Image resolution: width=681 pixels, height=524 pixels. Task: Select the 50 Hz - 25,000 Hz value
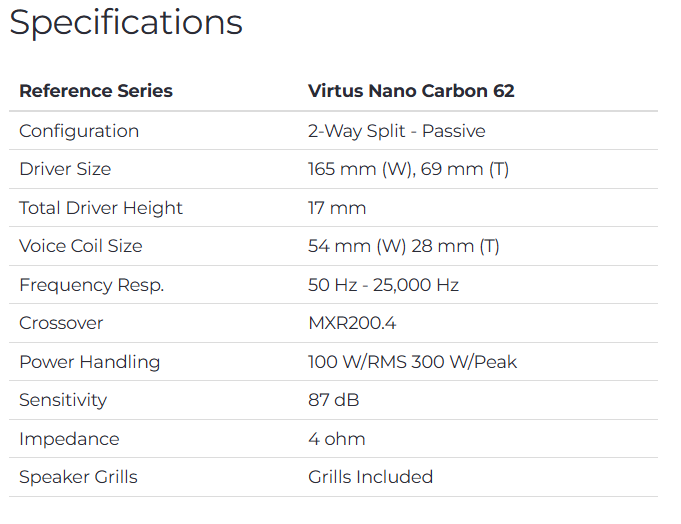click(x=383, y=285)
